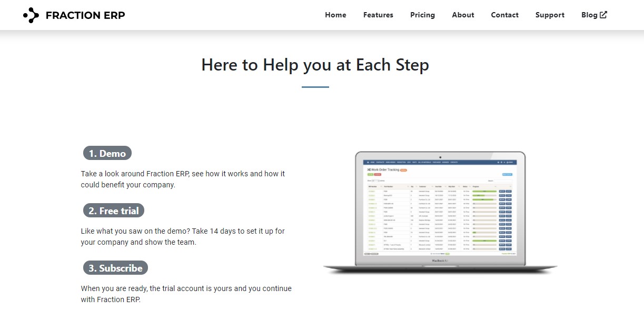Click the edit icon on the second work order row
The width and height of the screenshot is (644, 320).
[x=509, y=195]
